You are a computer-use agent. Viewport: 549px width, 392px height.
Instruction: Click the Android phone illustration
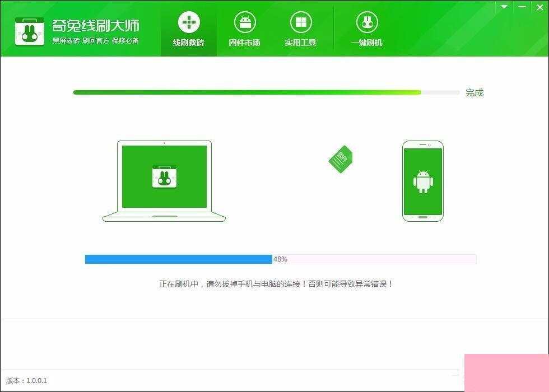423,181
